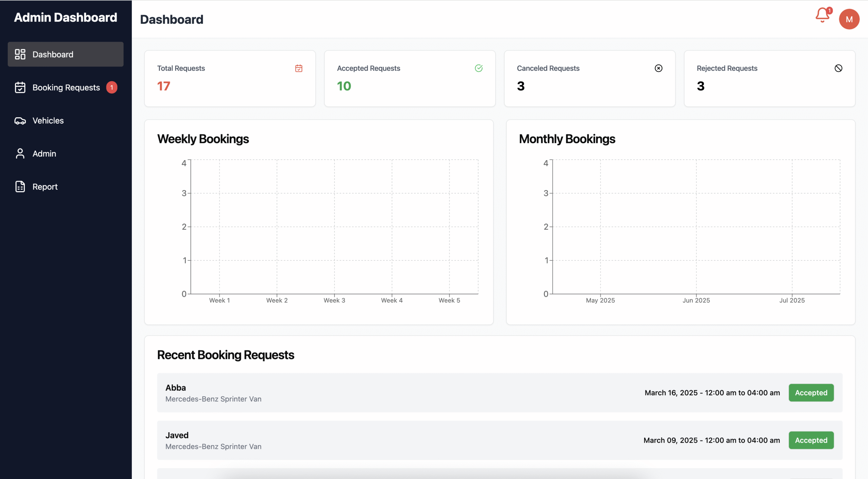
Task: Open Booking Requests in the sidebar
Action: click(x=66, y=87)
